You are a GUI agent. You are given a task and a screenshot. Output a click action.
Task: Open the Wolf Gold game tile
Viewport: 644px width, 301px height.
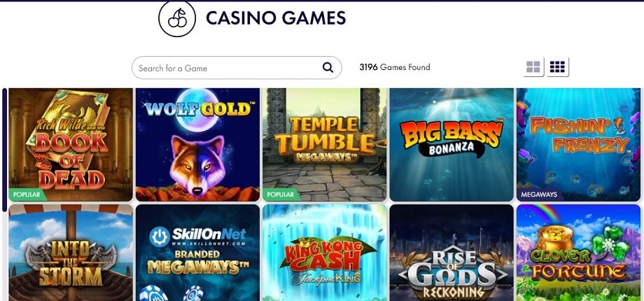coord(197,144)
